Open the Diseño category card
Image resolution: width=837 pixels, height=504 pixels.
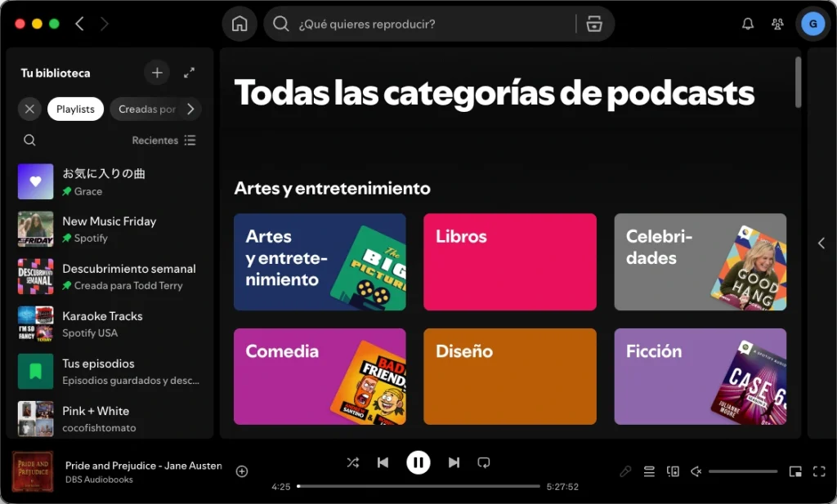point(510,377)
